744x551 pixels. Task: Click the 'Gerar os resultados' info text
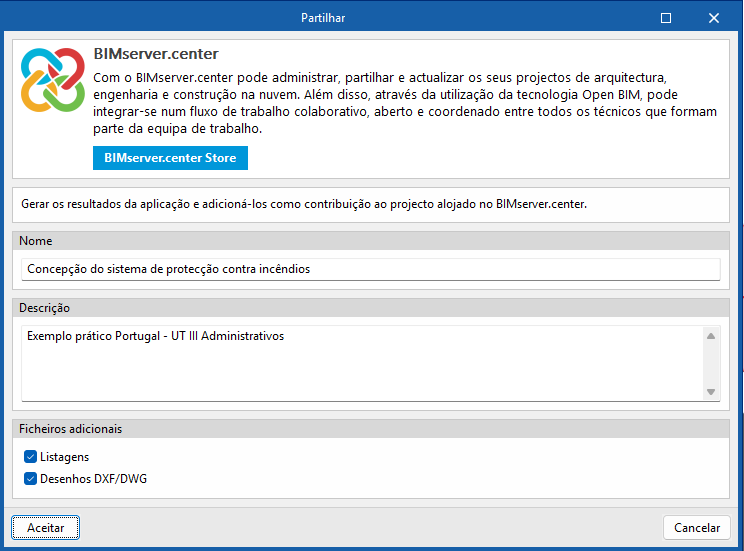[304, 203]
